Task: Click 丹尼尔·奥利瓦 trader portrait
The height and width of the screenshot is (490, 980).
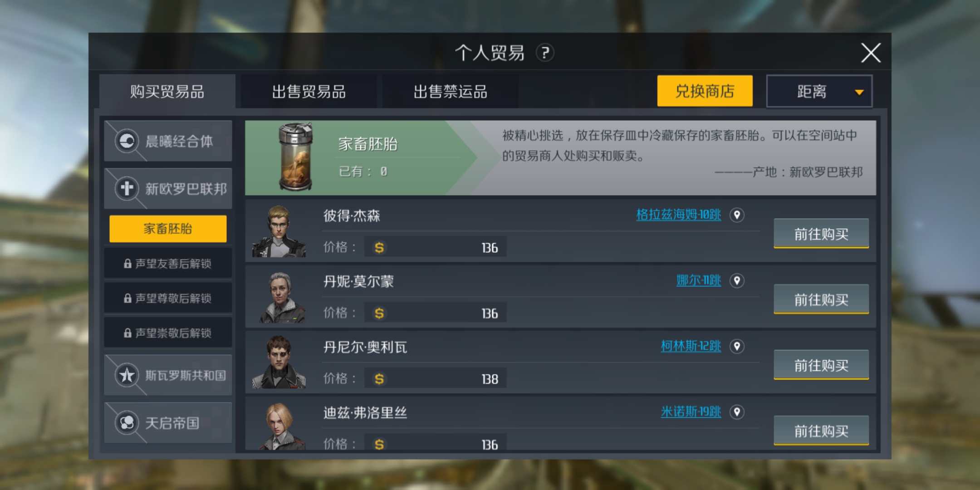Action: tap(279, 362)
